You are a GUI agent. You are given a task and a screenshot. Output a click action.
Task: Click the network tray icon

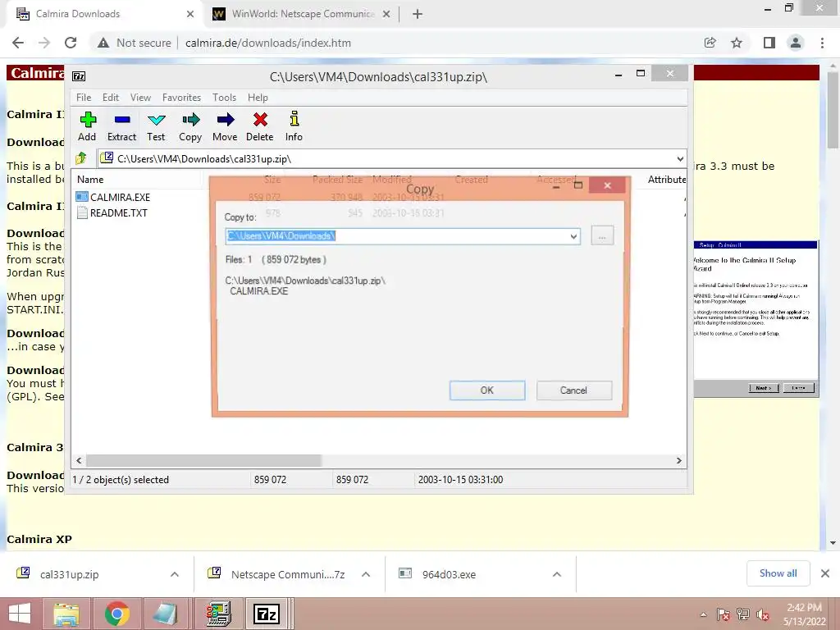[x=743, y=614]
